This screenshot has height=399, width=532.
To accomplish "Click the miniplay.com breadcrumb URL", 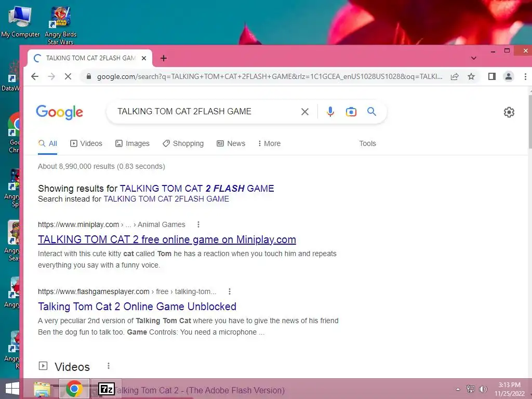I will pos(112,224).
